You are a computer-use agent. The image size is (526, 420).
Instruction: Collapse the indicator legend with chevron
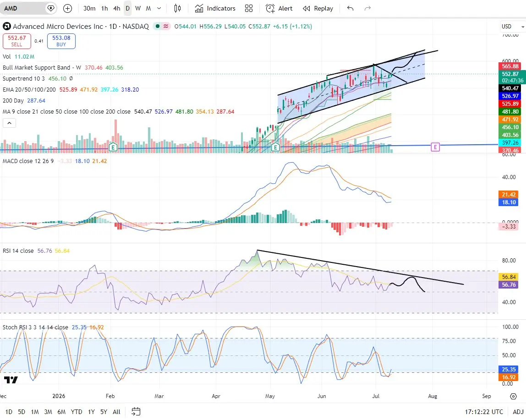click(x=9, y=123)
